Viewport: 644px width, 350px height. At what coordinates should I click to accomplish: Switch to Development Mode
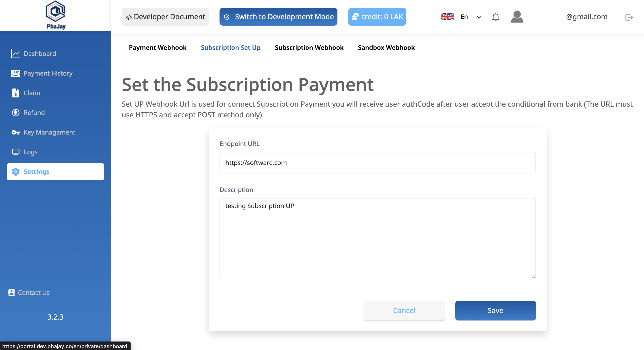point(278,17)
